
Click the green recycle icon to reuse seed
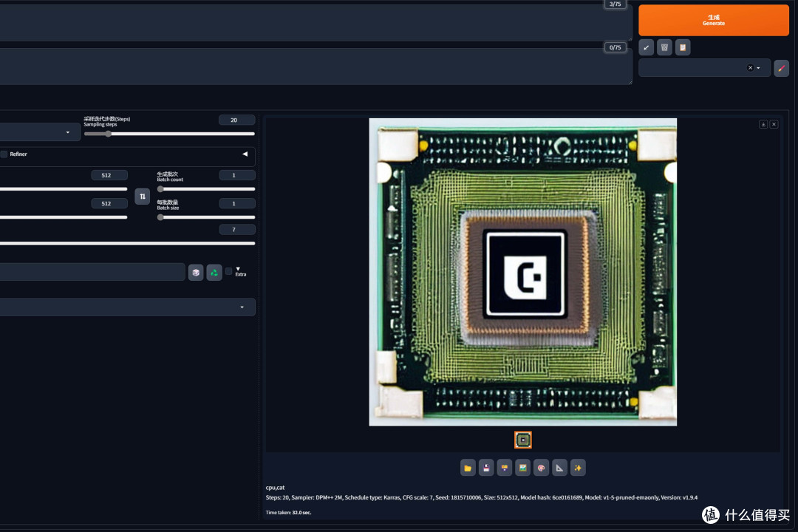(x=214, y=273)
